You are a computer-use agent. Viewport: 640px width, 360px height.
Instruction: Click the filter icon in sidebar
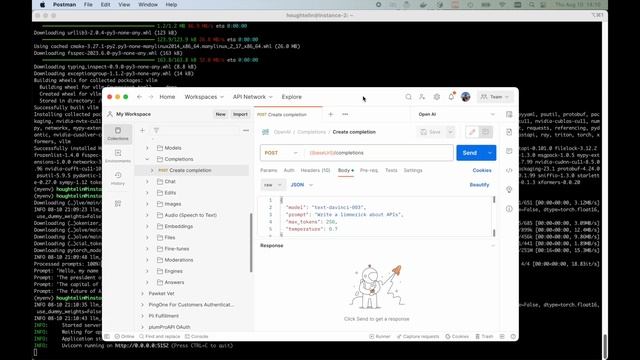click(x=156, y=130)
